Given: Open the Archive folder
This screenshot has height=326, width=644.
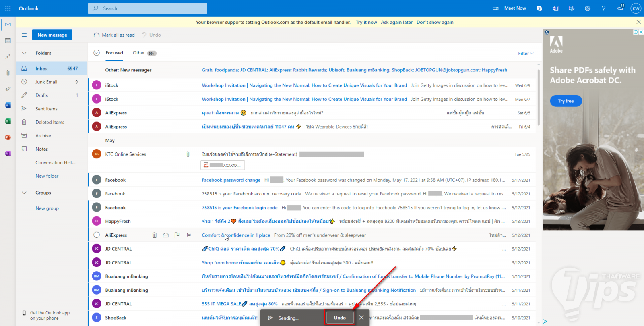Looking at the screenshot, I should tap(52, 136).
